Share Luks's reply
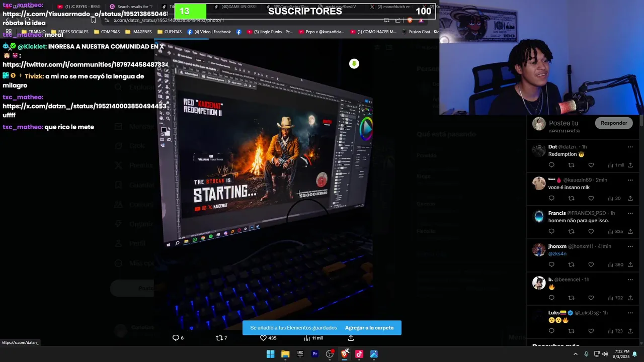Screen dimensions: 644x362 coord(630,331)
